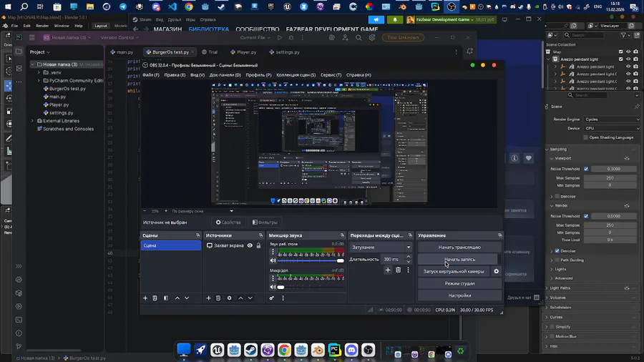Delete the scene transition in OBS
This screenshot has width=644, height=362.
(398, 270)
